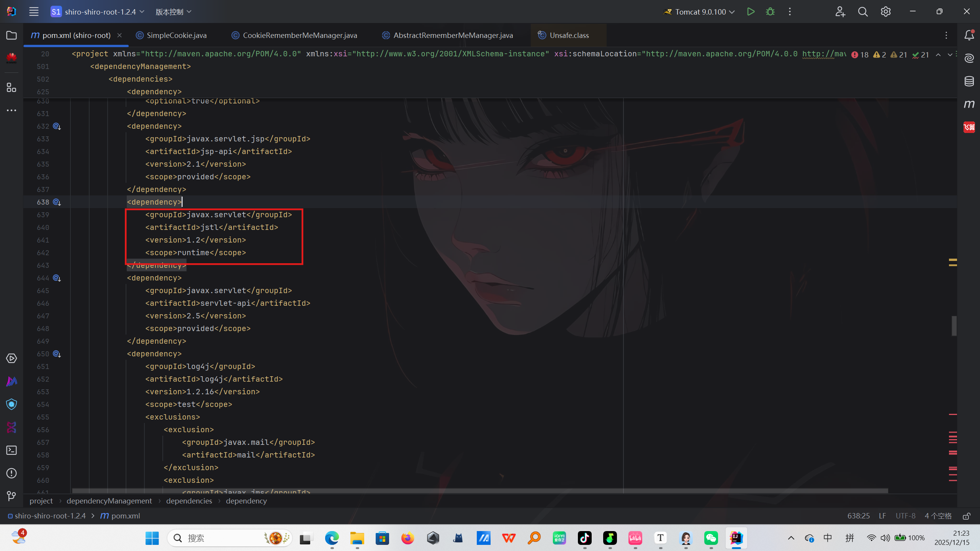980x551 pixels.
Task: Open the Problems tool window icon
Action: click(11, 473)
